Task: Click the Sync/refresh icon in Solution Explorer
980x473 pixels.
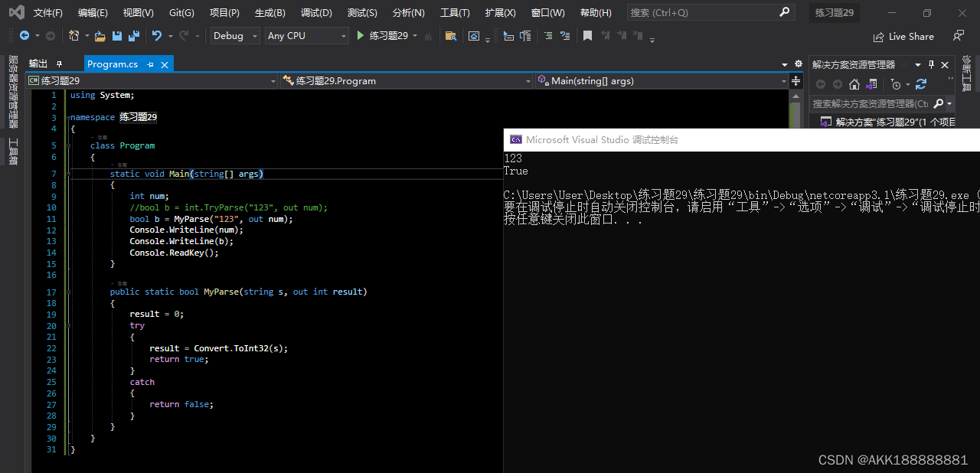Action: click(921, 84)
